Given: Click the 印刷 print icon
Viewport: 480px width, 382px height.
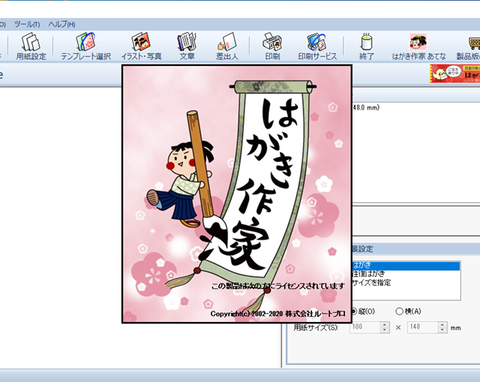Looking at the screenshot, I should pos(272,46).
